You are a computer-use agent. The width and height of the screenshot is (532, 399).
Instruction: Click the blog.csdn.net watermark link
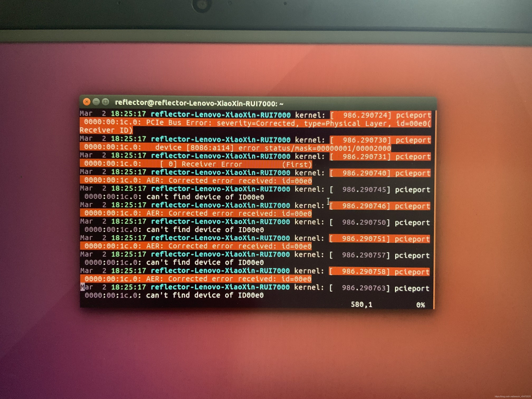[x=512, y=397]
